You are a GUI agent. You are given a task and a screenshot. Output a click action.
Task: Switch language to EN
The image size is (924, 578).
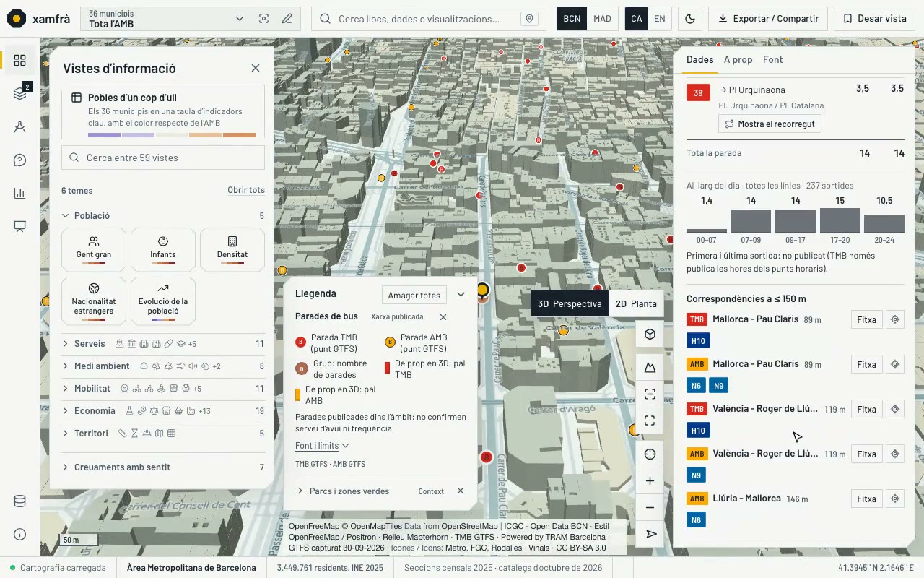point(659,19)
